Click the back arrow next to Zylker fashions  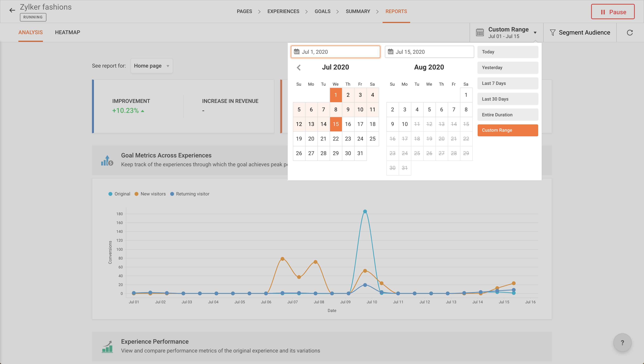12,10
